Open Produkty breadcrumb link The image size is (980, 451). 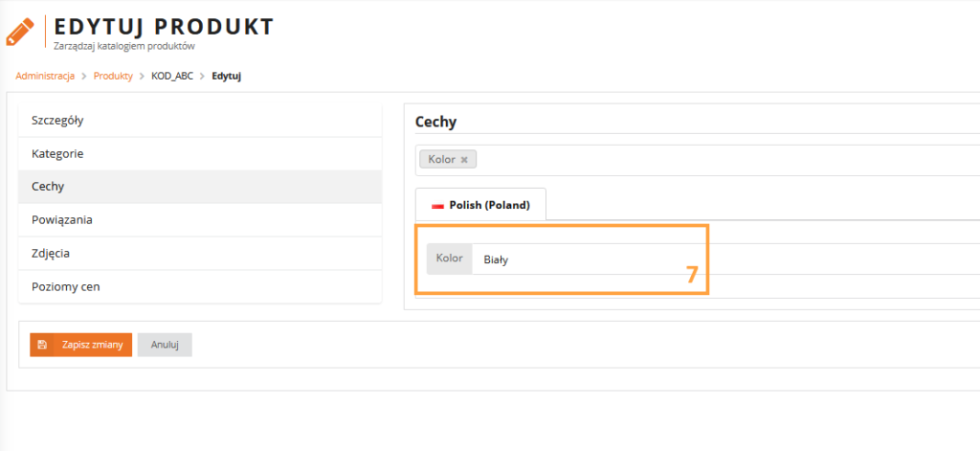[x=113, y=76]
